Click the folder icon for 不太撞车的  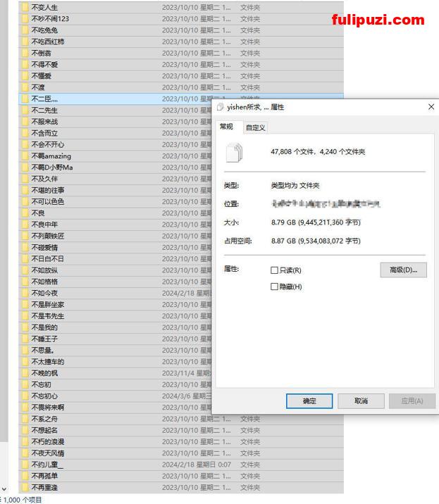25,362
